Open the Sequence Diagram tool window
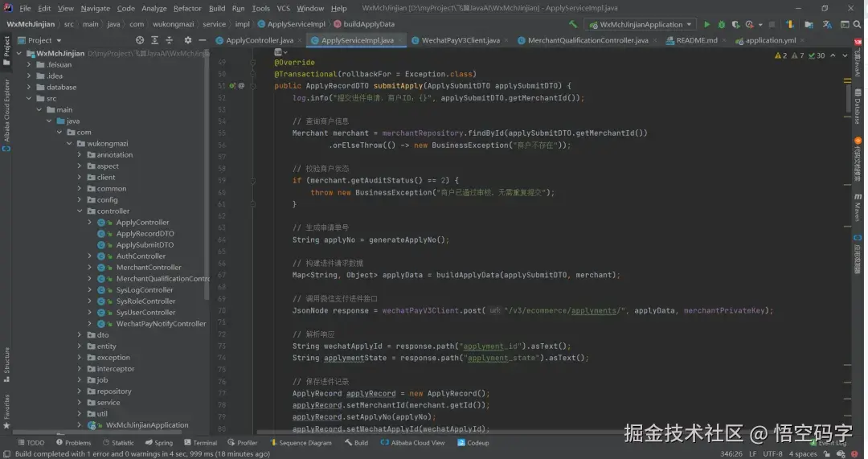This screenshot has height=459, width=868. click(x=301, y=443)
